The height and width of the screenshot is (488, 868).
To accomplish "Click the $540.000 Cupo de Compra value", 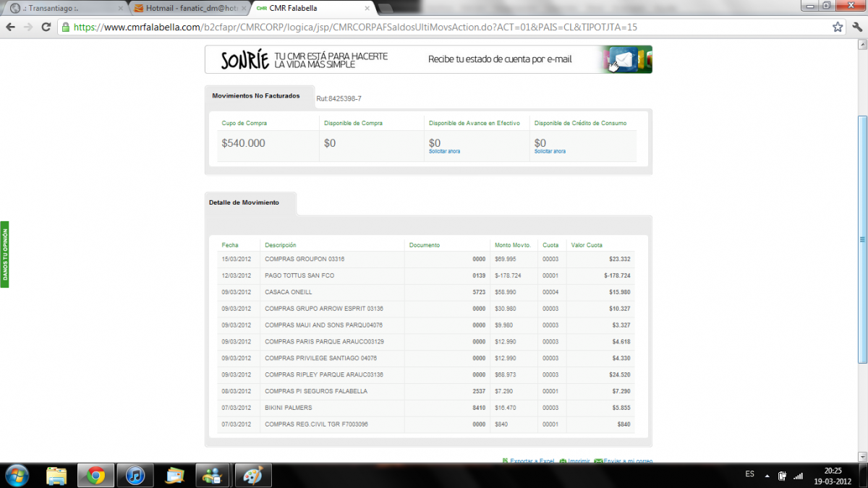I will coord(244,143).
